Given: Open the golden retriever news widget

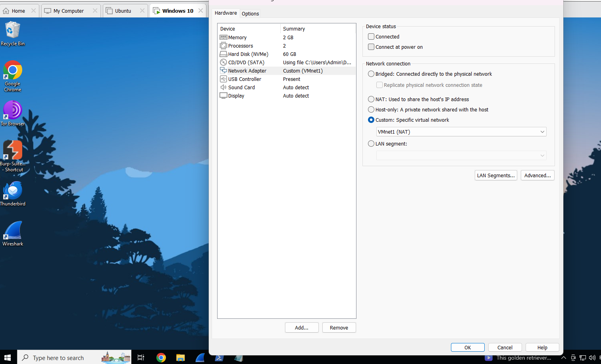Looking at the screenshot, I should 518,358.
